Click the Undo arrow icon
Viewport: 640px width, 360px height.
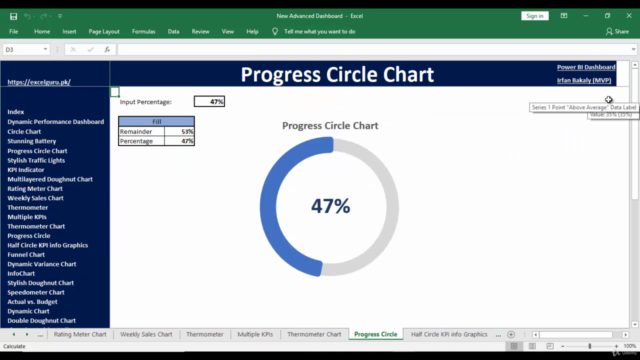tap(27, 16)
